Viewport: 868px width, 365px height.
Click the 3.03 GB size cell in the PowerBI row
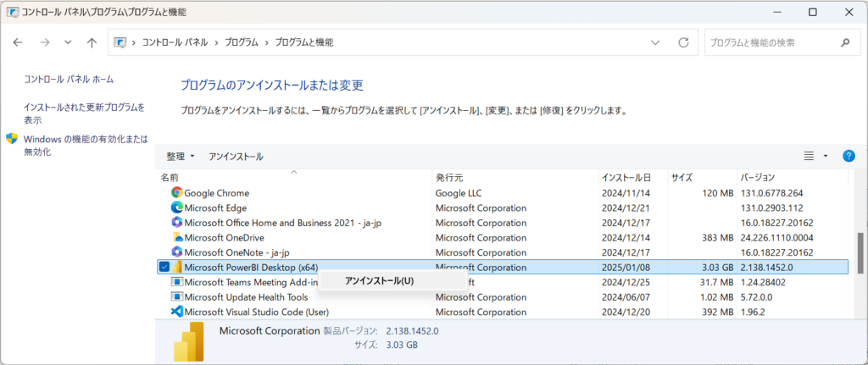pos(715,268)
